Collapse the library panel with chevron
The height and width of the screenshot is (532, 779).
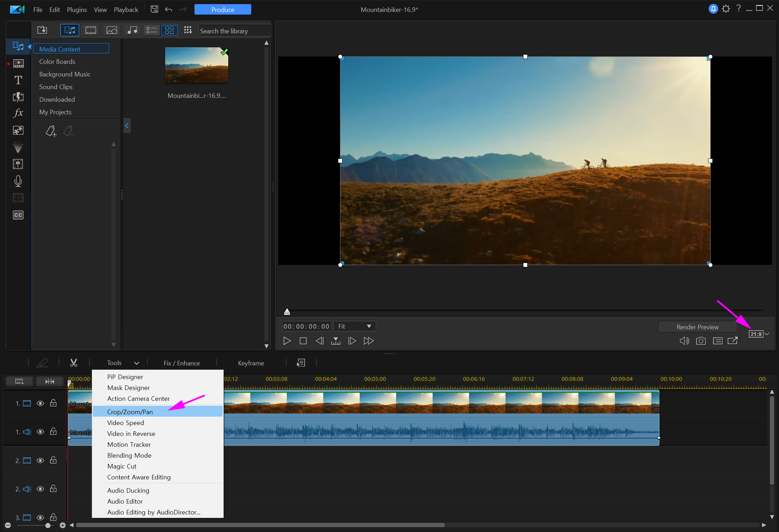click(127, 126)
